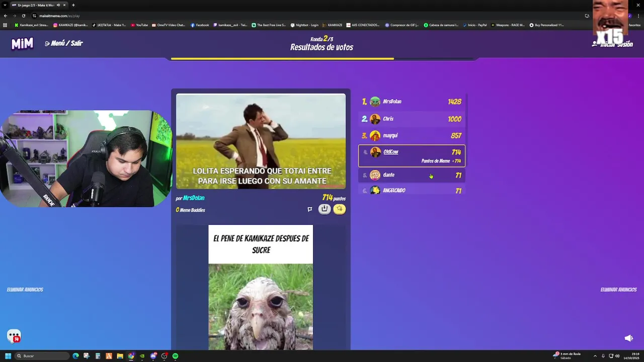Click MrsDolan avatar in the leaderboard
Screen dimensions: 644x362
coord(375,102)
